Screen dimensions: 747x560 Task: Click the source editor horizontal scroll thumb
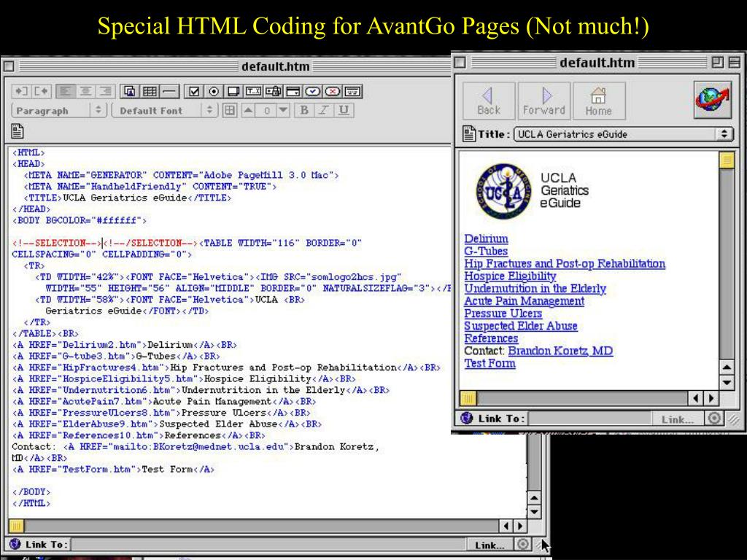point(16,526)
